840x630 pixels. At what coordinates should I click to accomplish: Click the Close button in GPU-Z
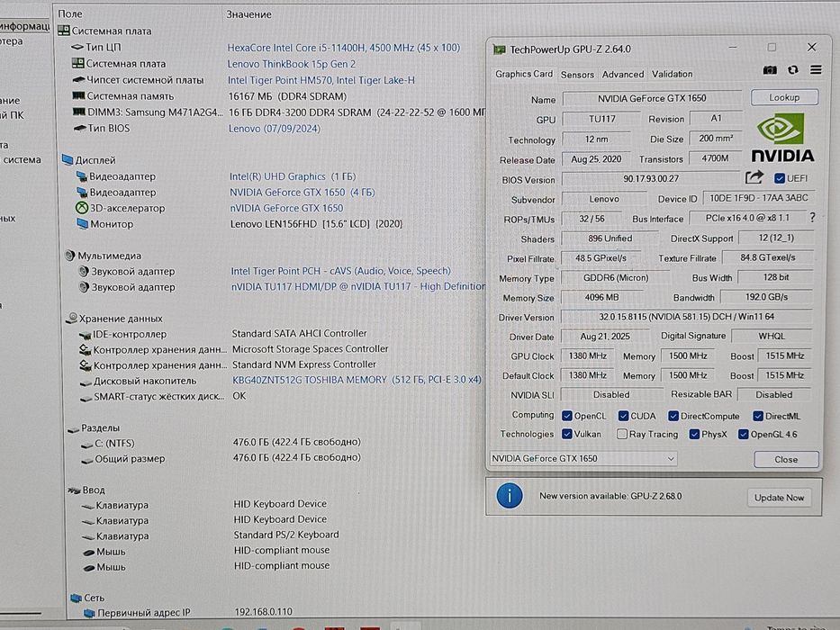(786, 459)
